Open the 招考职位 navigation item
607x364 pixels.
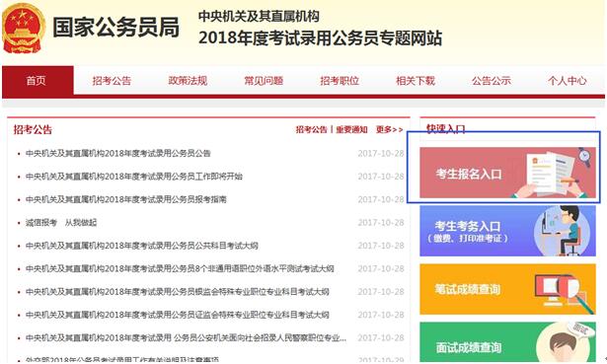tap(340, 81)
